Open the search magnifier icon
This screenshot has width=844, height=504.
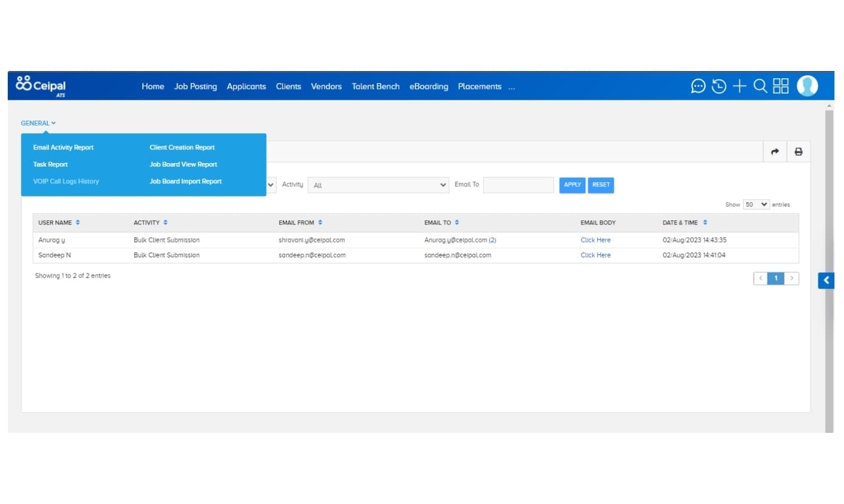click(760, 86)
